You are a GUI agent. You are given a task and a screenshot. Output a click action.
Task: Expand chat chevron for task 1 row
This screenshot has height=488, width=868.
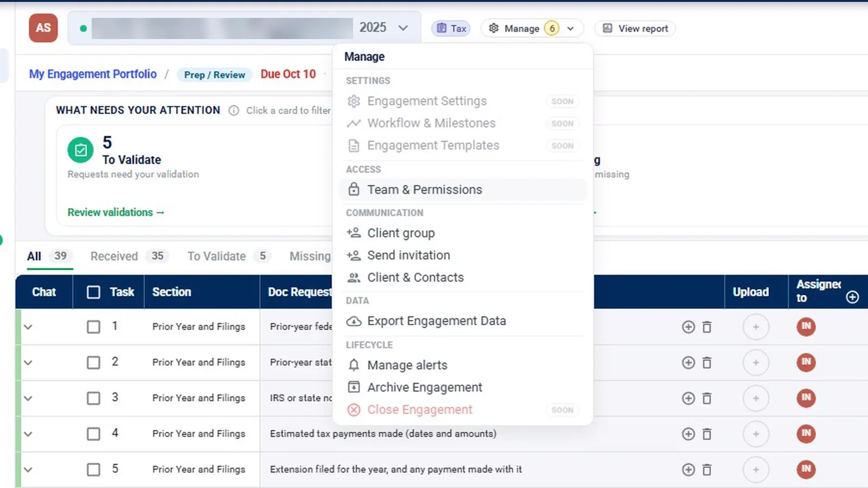tap(28, 327)
